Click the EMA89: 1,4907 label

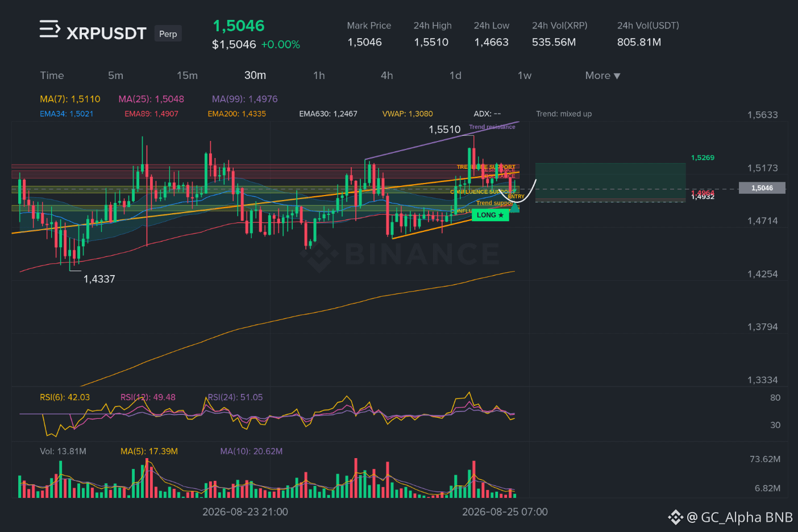(x=151, y=114)
